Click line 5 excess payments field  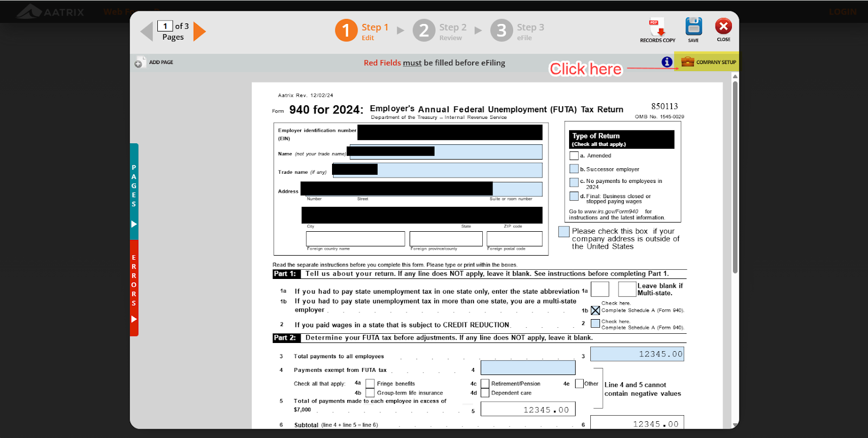point(528,409)
